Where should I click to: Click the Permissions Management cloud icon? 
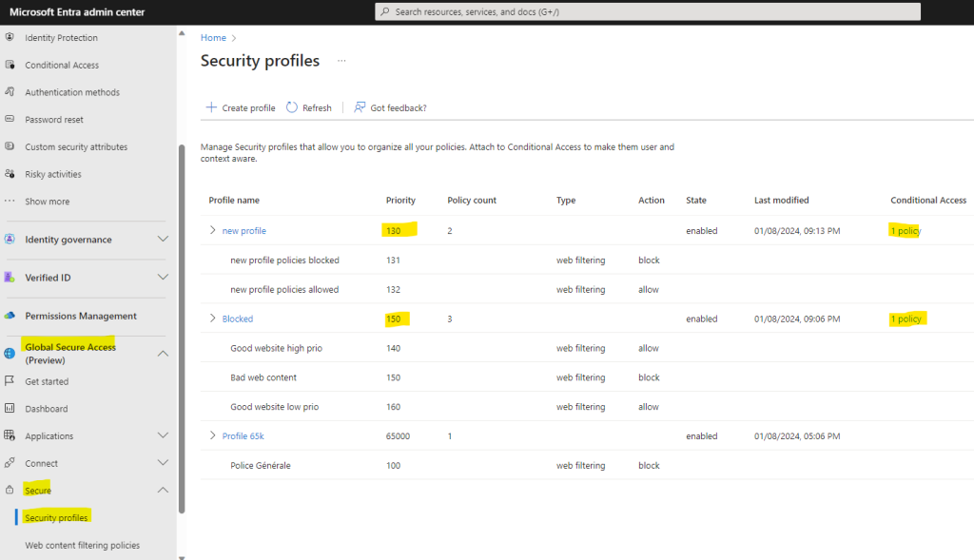(x=10, y=316)
